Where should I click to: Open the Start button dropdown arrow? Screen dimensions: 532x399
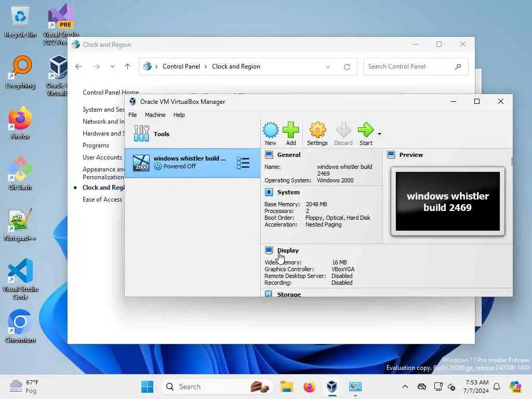point(379,134)
